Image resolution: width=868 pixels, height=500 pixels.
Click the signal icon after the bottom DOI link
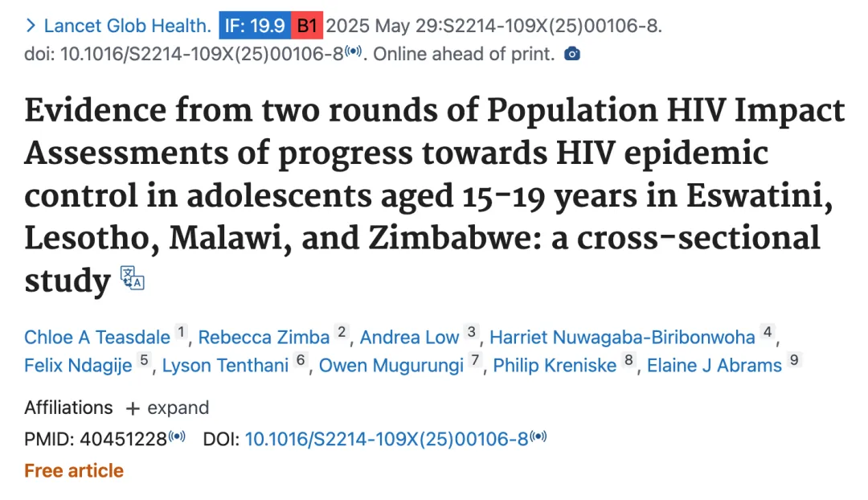coord(538,436)
